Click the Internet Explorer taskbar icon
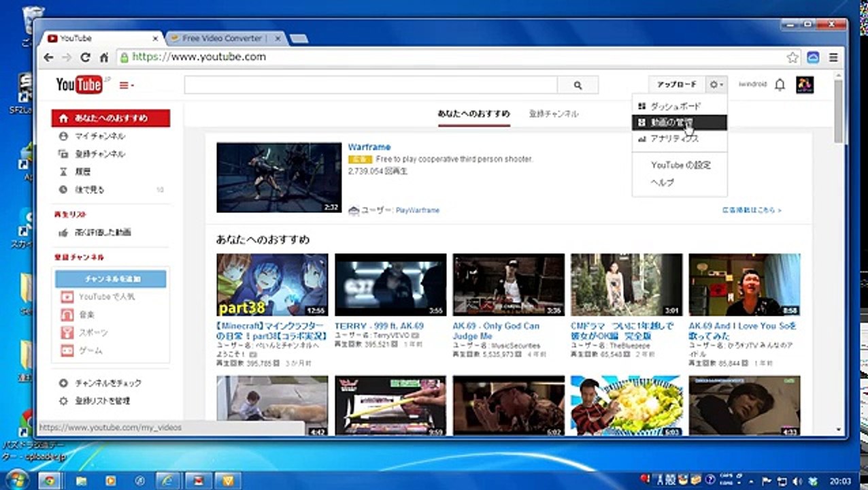Viewport: 868px width, 490px height. 167,480
